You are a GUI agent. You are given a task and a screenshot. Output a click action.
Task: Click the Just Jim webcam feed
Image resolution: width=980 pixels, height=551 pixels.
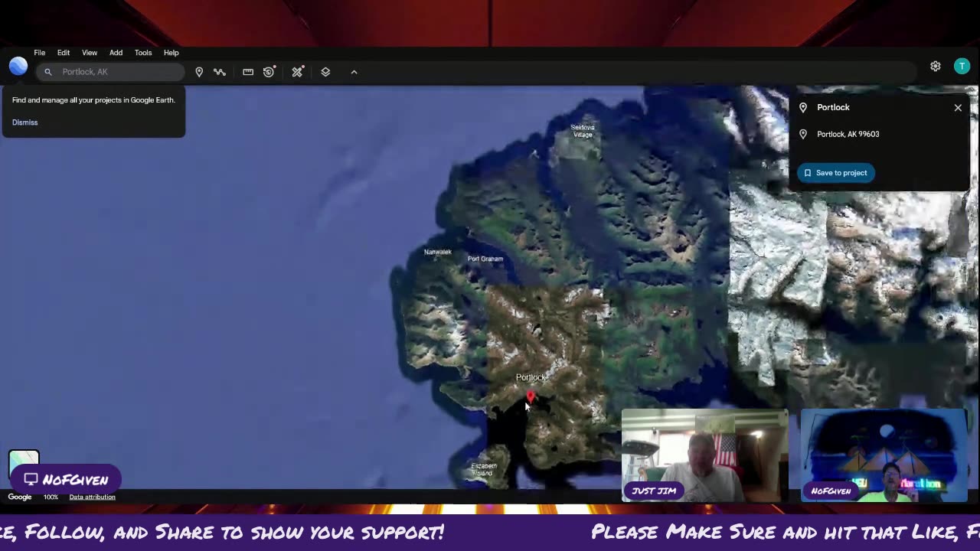pyautogui.click(x=704, y=455)
